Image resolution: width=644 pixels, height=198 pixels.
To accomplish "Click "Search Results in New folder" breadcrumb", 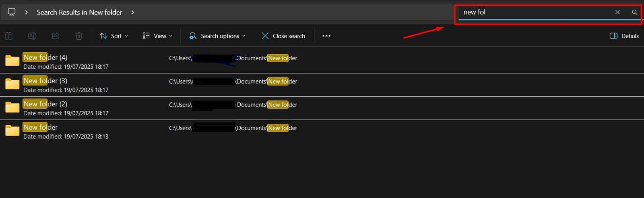I will pyautogui.click(x=79, y=12).
